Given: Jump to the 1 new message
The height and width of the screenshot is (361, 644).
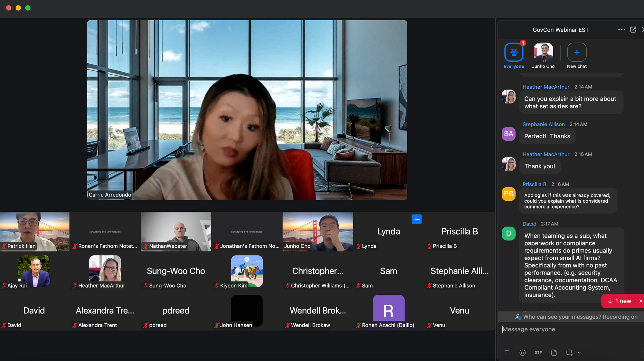Looking at the screenshot, I should [619, 301].
